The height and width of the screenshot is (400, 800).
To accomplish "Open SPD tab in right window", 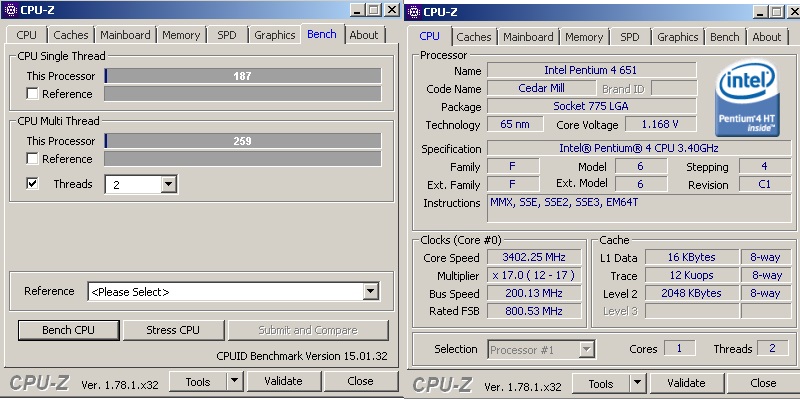I will point(630,37).
